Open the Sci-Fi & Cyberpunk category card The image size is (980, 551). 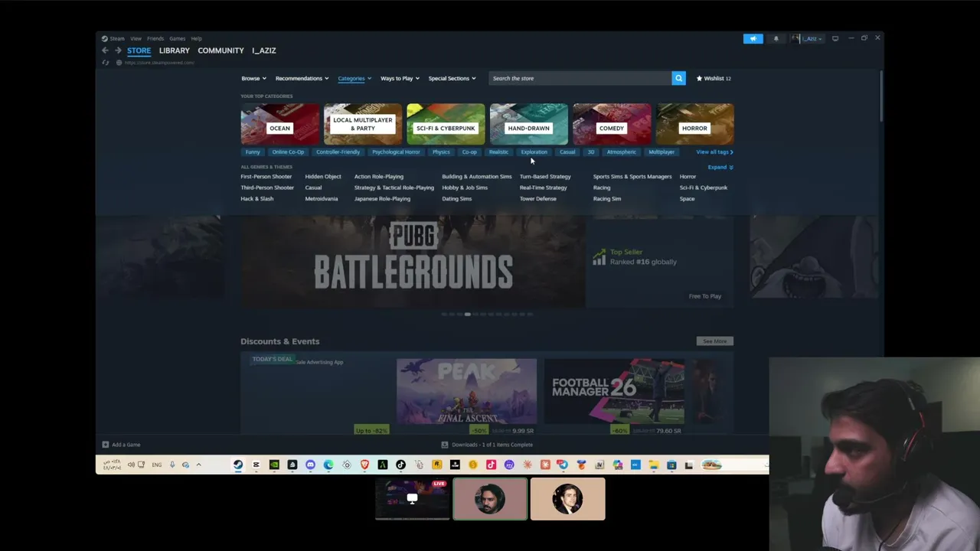tap(446, 124)
